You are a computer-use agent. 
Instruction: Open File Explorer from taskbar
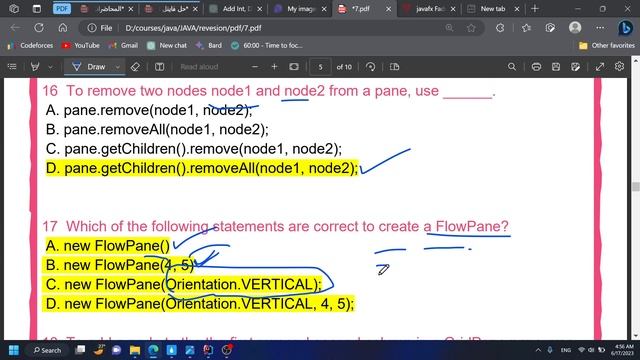tap(135, 350)
